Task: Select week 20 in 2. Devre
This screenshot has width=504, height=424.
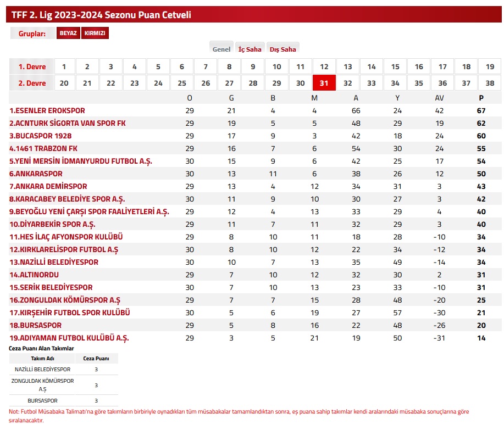Action: 64,83
